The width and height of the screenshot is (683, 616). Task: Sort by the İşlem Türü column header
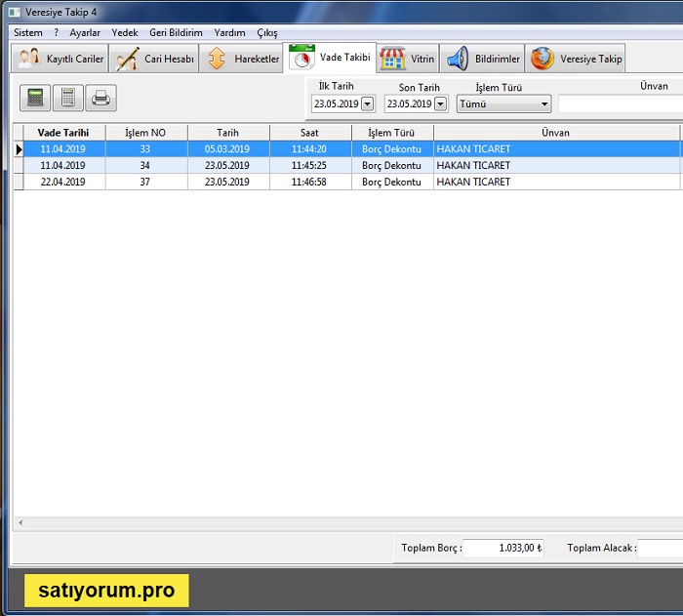pos(391,133)
